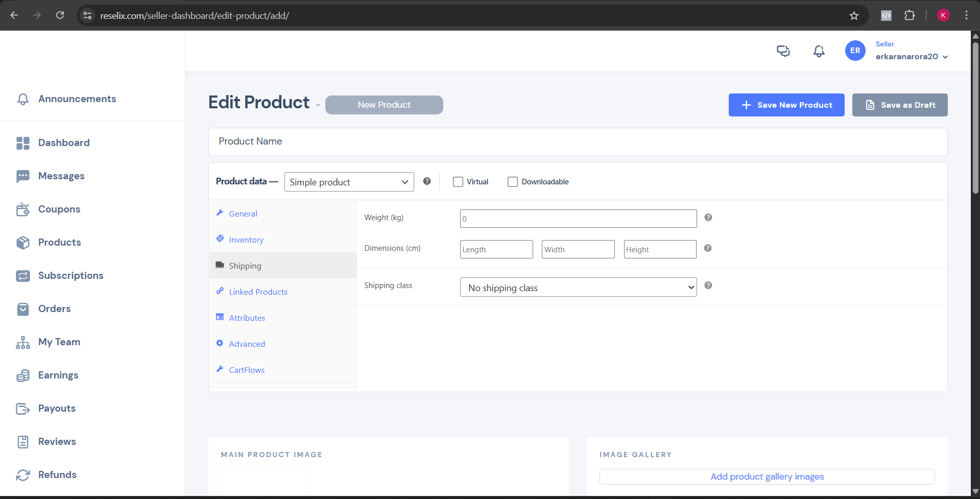Reload the page in the browser
Image resolution: width=980 pixels, height=499 pixels.
pos(60,15)
